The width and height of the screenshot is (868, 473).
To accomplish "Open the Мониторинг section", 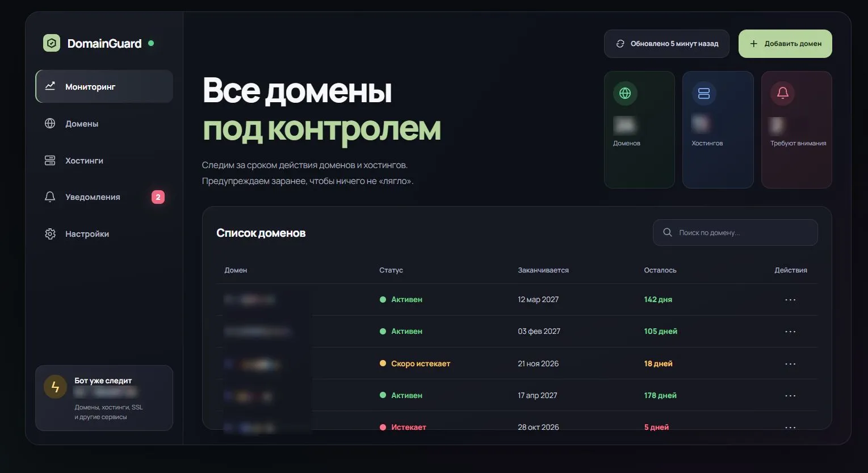I will 104,86.
